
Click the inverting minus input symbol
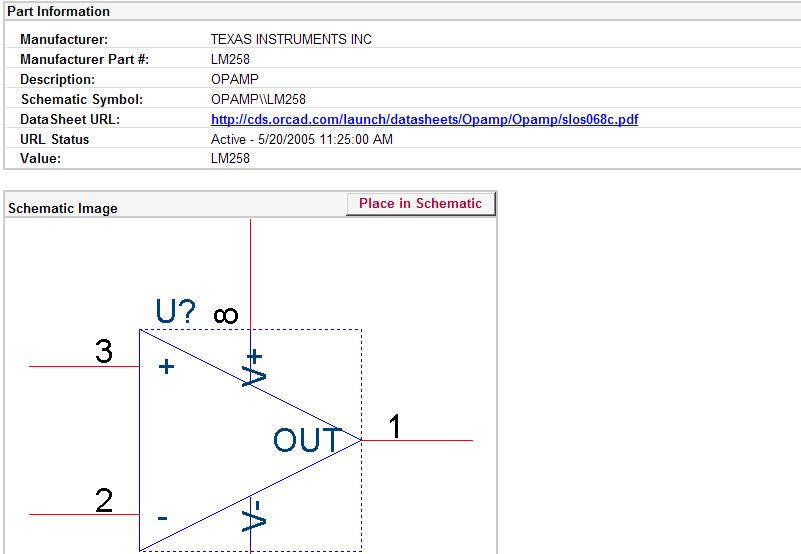point(162,518)
